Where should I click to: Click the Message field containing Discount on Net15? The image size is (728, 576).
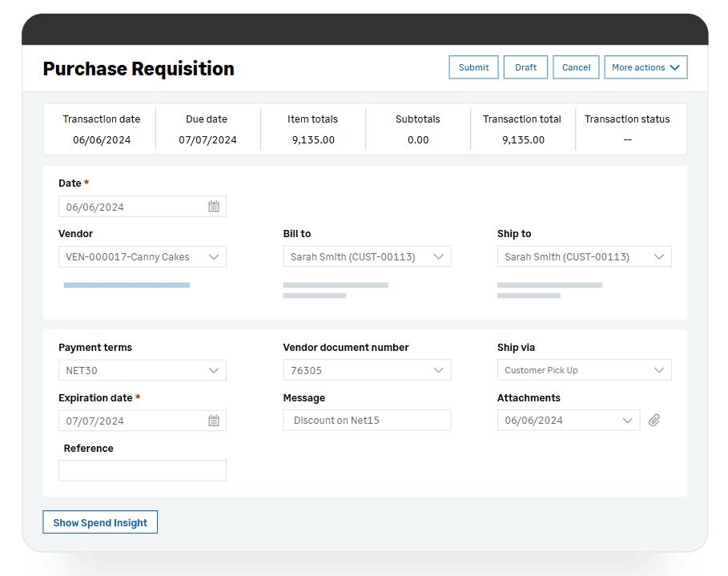367,420
